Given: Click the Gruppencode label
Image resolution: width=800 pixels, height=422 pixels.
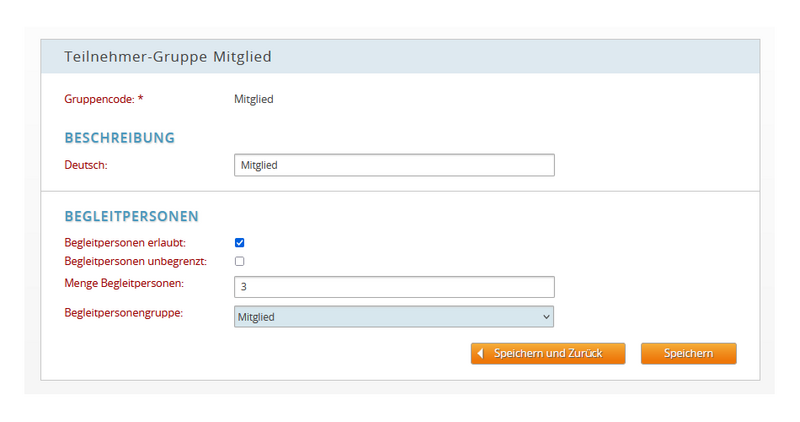Looking at the screenshot, I should [x=99, y=99].
